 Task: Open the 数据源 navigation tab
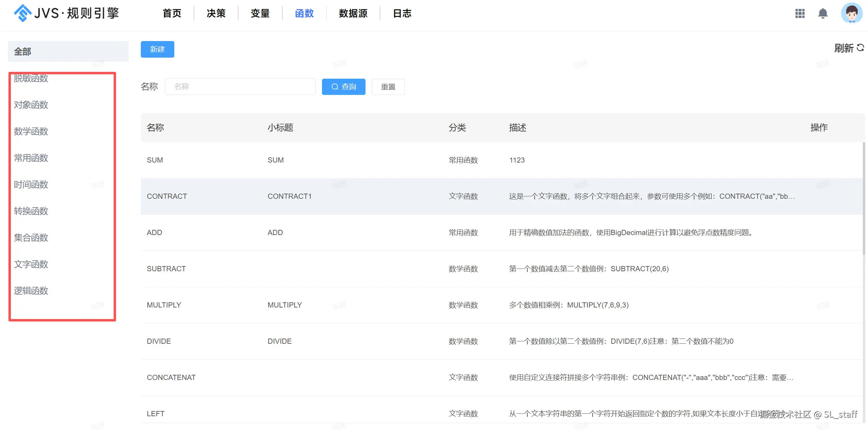point(353,13)
